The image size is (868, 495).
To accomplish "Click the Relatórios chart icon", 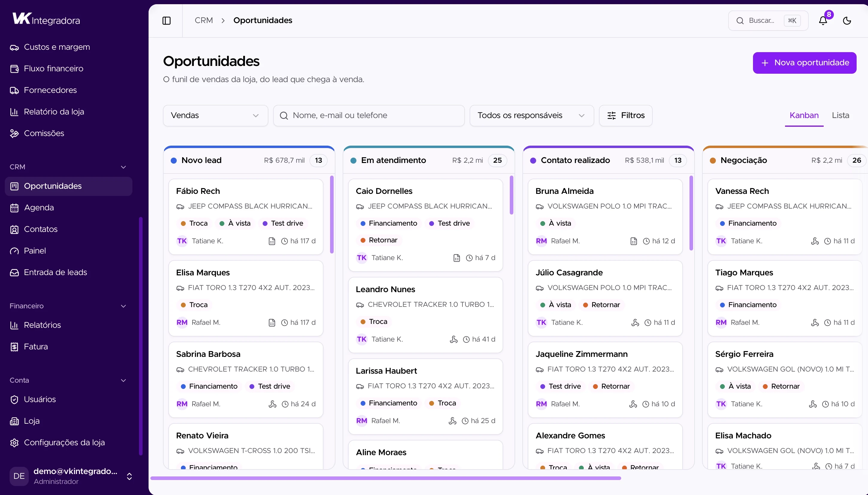I will coord(14,325).
